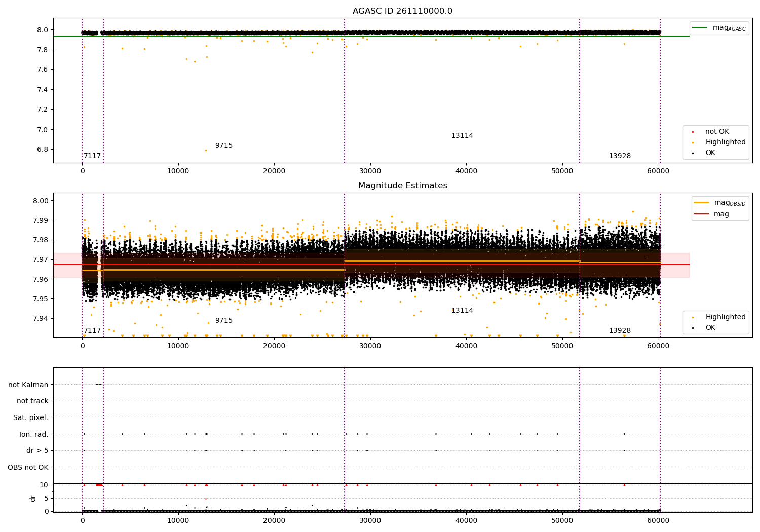Click y-axis tick 7.97 on Magnitude Estimates plot
This screenshot has width=760, height=532.
pyautogui.click(x=41, y=259)
